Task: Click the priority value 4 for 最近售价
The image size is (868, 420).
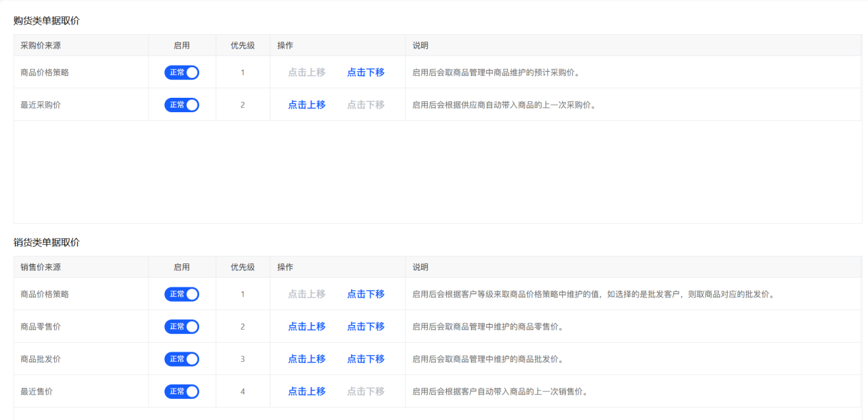Action: coord(242,392)
